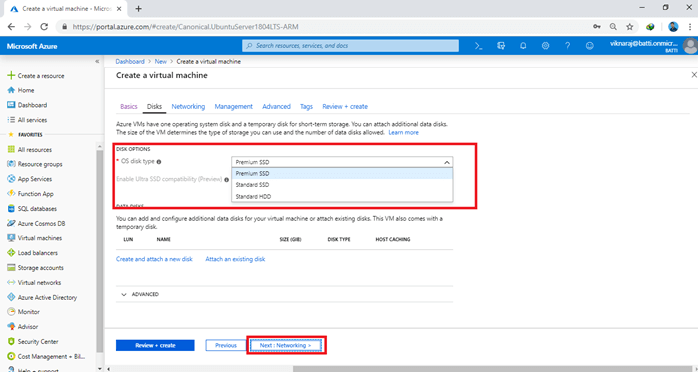Screen dimensions: 698x372
Task: Open the Chrome menu with three dots
Action: coord(690,27)
